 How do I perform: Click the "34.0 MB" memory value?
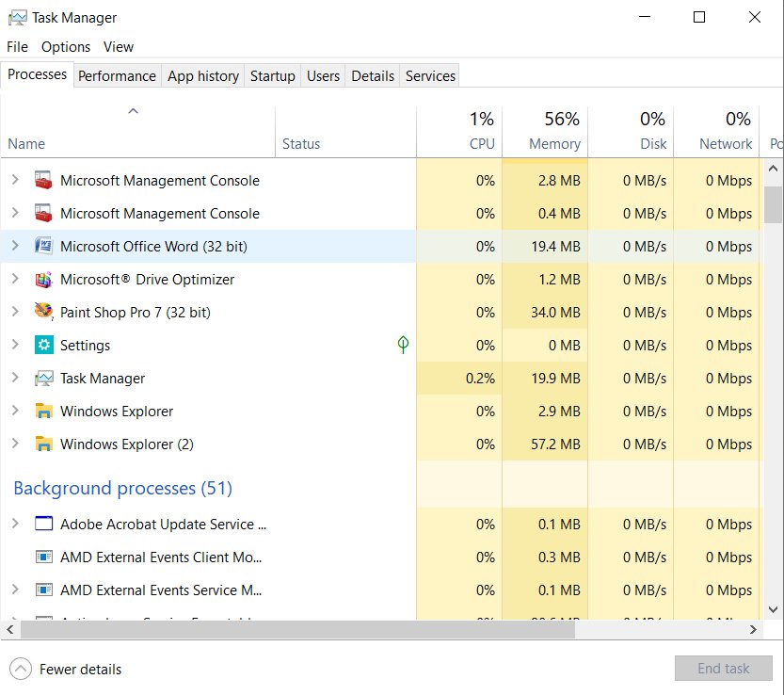coord(555,313)
